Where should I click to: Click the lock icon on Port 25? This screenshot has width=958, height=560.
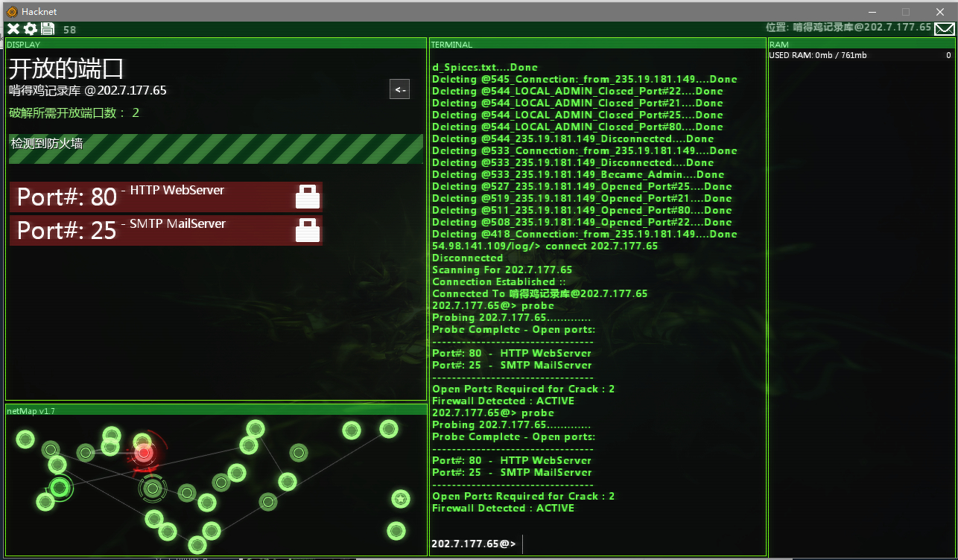tap(308, 230)
